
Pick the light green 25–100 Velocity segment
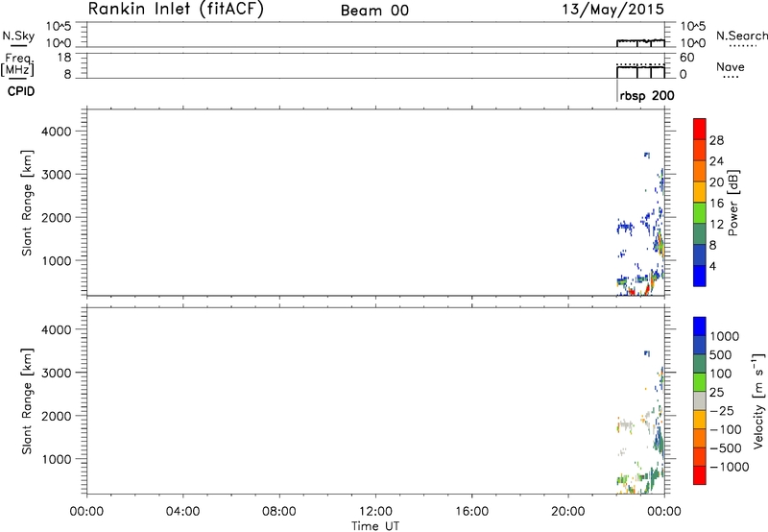(x=700, y=382)
